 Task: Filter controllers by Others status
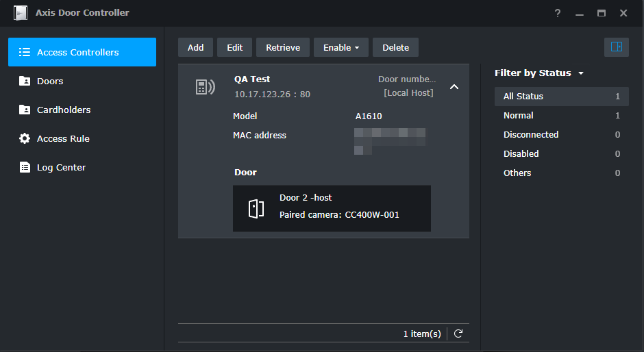pyautogui.click(x=562, y=173)
